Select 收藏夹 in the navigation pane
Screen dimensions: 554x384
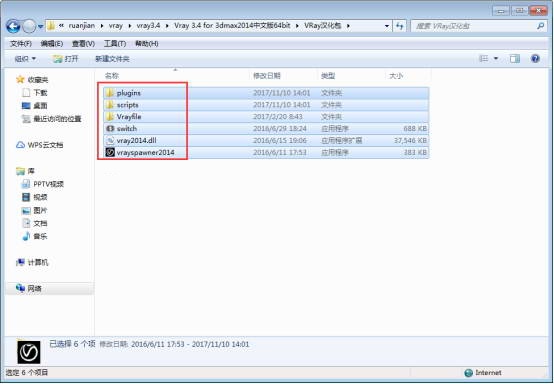pos(37,80)
